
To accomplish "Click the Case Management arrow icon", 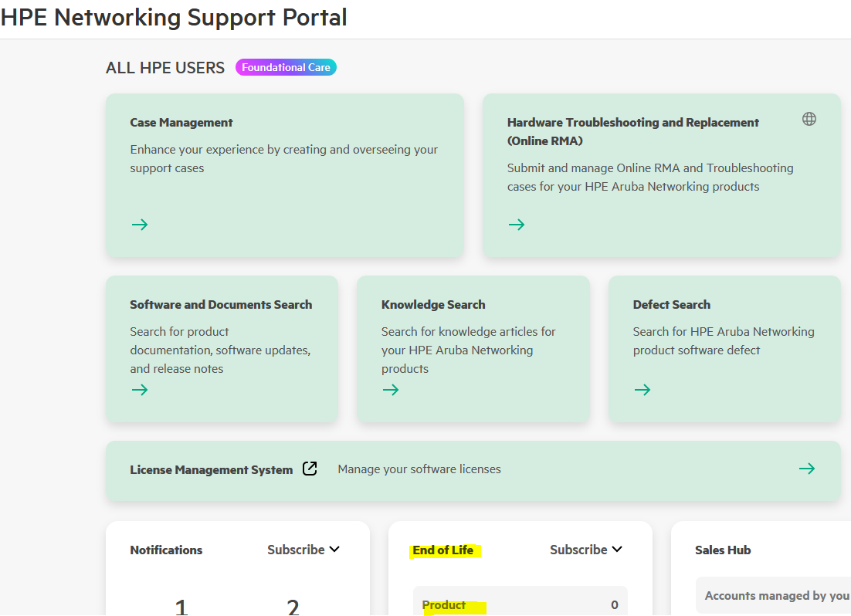I will (x=140, y=225).
